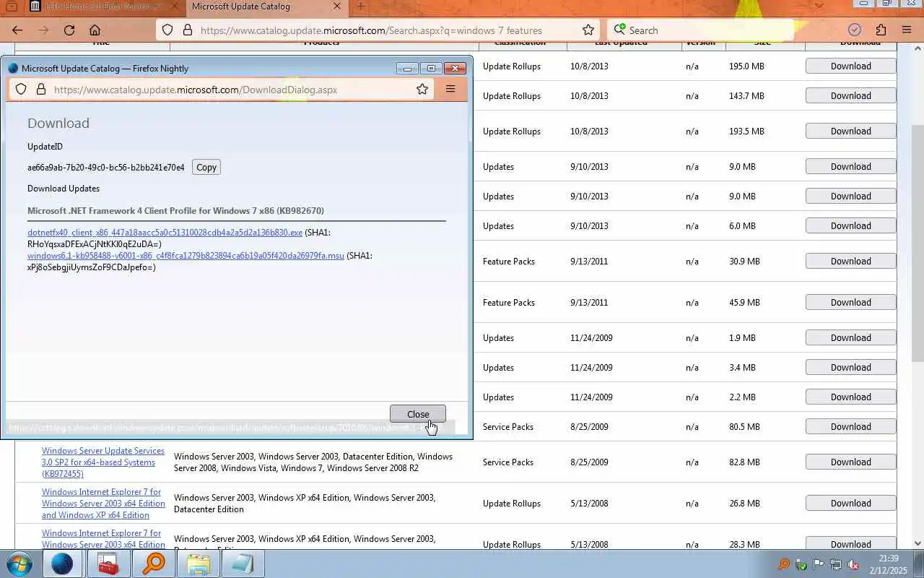Click Download in the 2.2 MB row
The height and width of the screenshot is (578, 924).
850,397
